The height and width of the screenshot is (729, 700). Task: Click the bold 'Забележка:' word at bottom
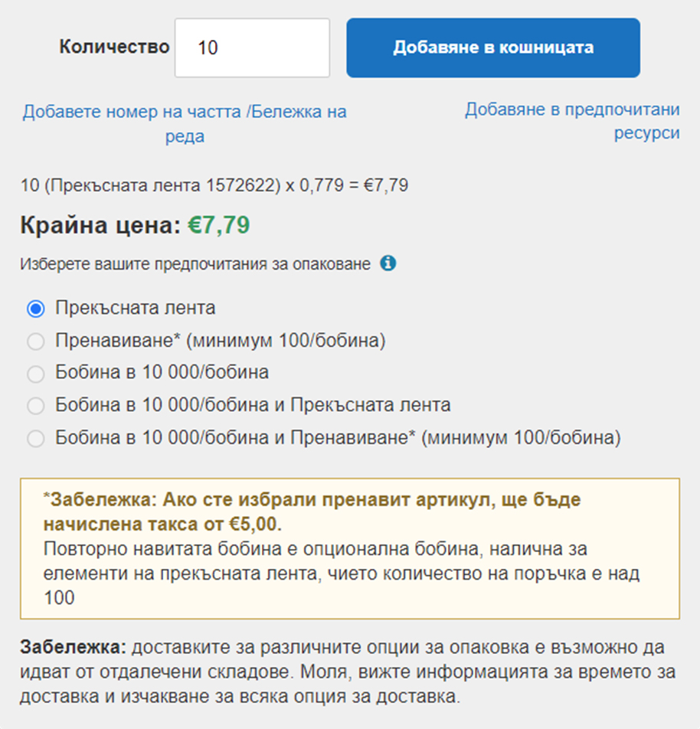73,647
